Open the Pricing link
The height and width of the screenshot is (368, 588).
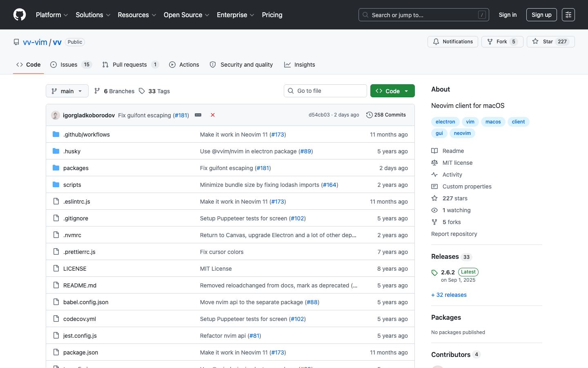coord(272,15)
